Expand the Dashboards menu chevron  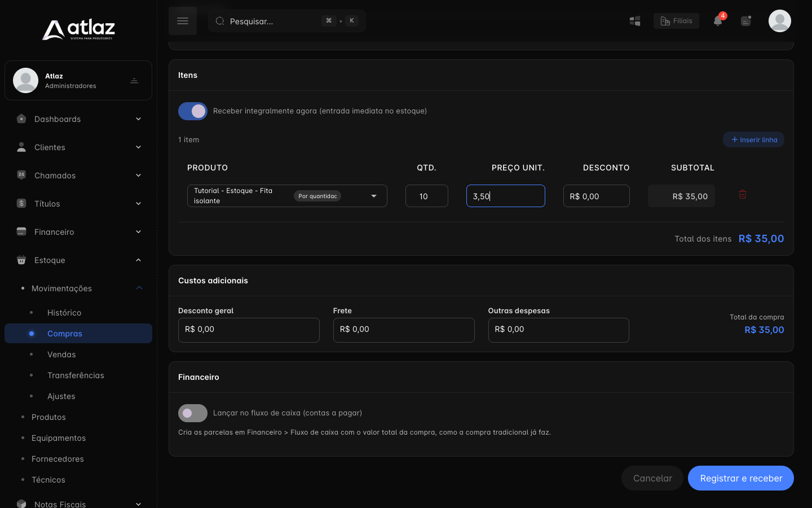click(138, 119)
